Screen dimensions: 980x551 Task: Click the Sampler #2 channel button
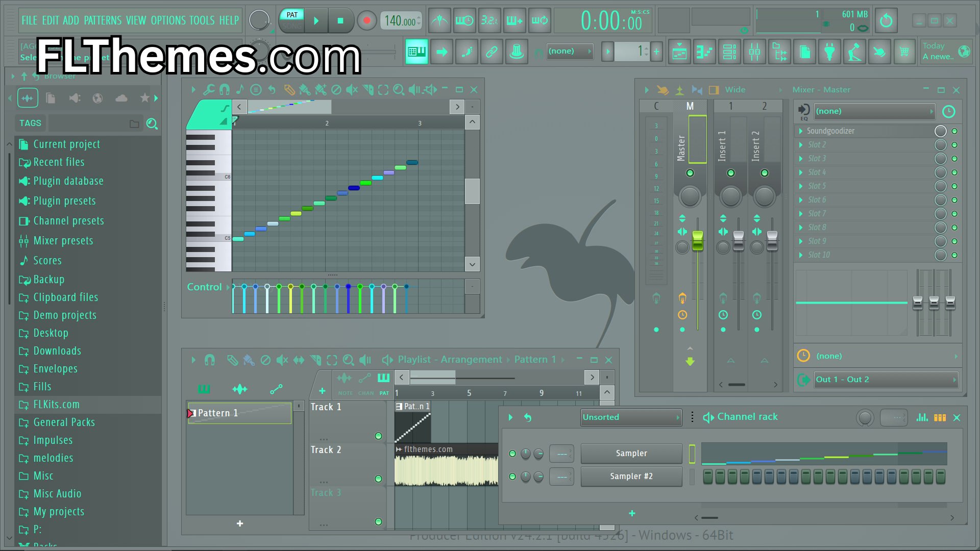631,477
